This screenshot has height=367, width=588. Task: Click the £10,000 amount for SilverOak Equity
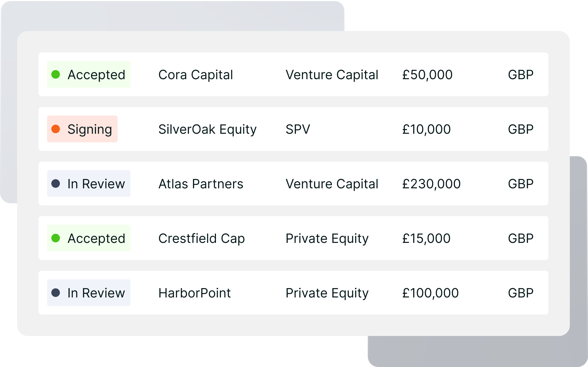point(426,129)
